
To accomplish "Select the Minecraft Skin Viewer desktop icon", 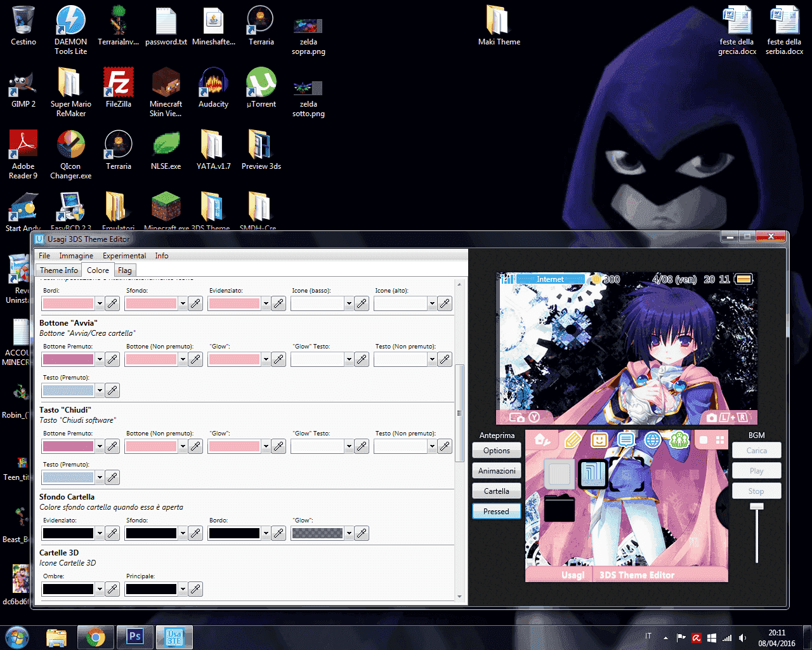I will click(x=166, y=93).
